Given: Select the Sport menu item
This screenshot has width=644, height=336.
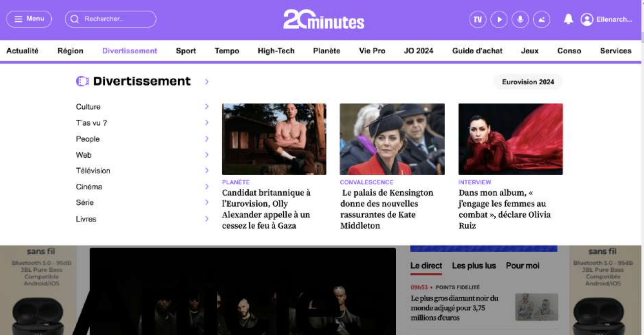Looking at the screenshot, I should (x=186, y=51).
